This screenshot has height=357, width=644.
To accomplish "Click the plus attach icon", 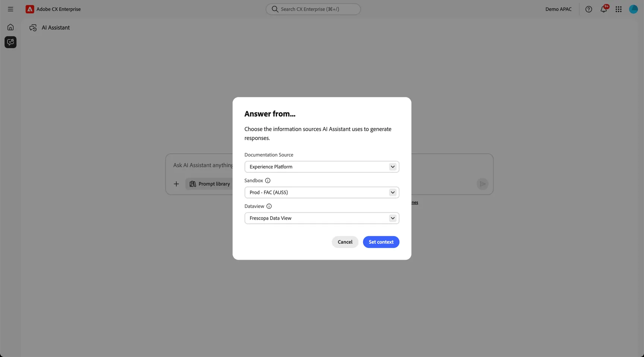I will pos(176,184).
